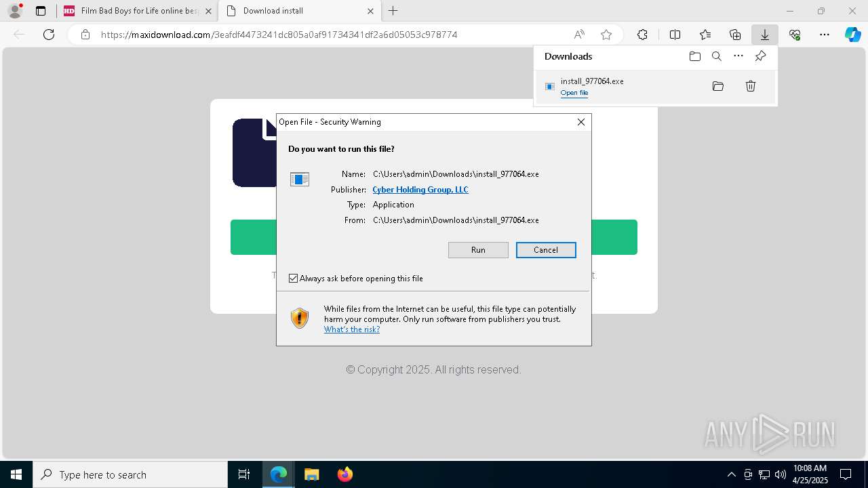Image resolution: width=868 pixels, height=488 pixels.
Task: Click the volume speaker tray icon
Action: pos(781,474)
